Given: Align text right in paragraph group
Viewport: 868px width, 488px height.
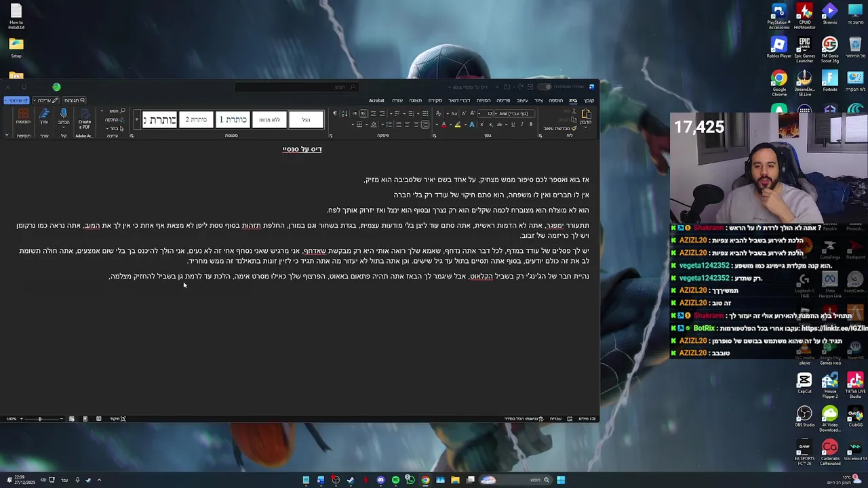Looking at the screenshot, I should coord(425,124).
